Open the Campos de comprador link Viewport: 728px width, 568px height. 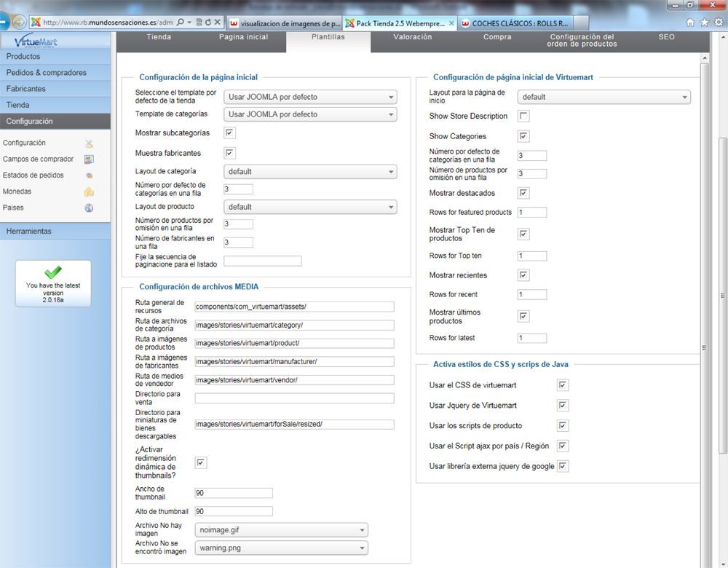[x=38, y=159]
